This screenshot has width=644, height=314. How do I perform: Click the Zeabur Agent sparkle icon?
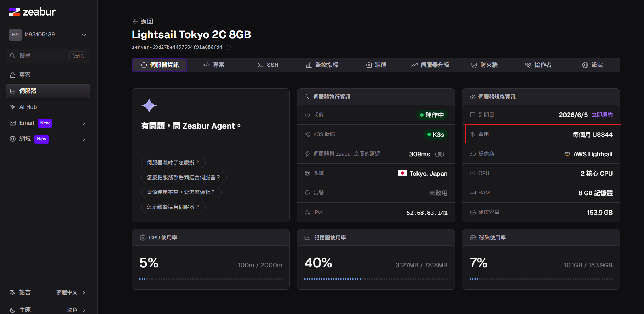(x=149, y=105)
